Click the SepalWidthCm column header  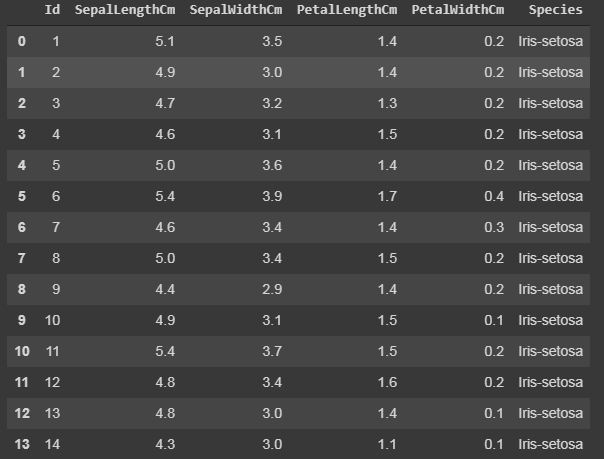coord(236,10)
